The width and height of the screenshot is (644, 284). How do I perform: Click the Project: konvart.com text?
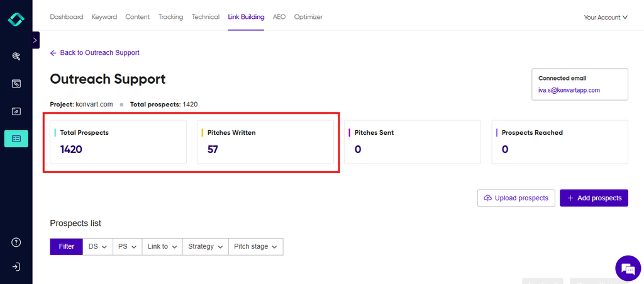coord(81,105)
